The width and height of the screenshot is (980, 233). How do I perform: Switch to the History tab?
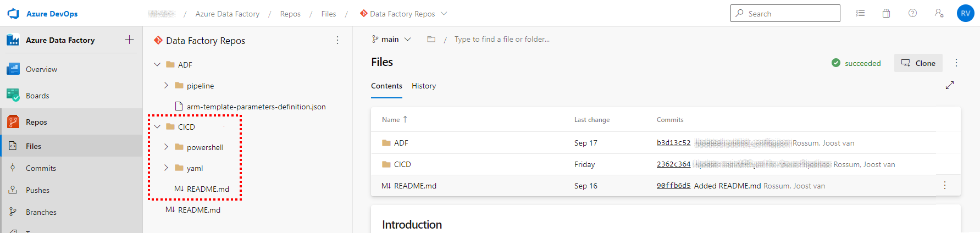(424, 86)
